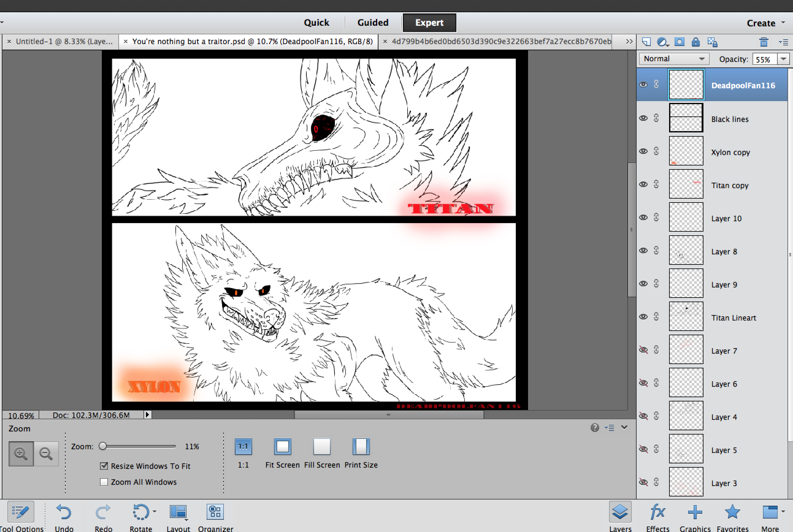
Task: Expand the Create menu
Action: pos(765,23)
